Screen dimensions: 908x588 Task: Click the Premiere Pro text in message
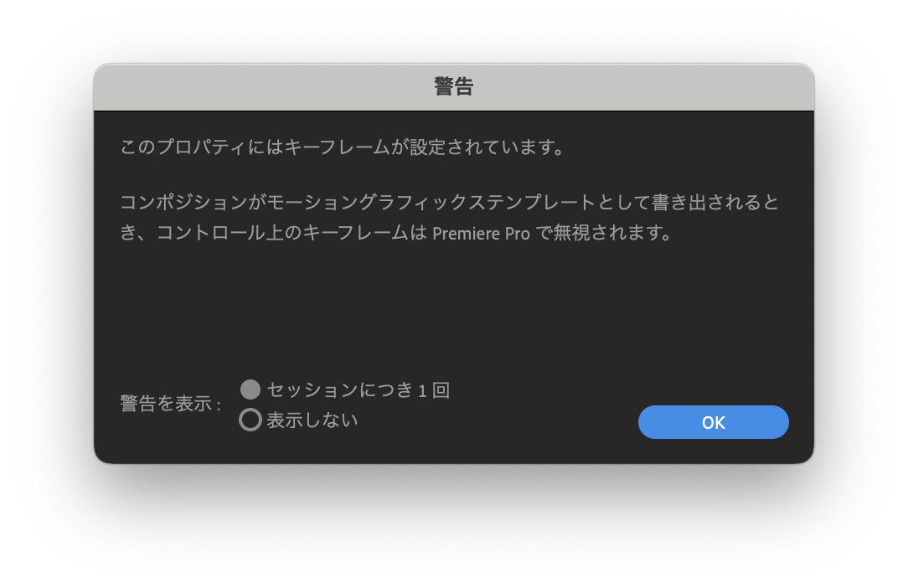(x=481, y=234)
